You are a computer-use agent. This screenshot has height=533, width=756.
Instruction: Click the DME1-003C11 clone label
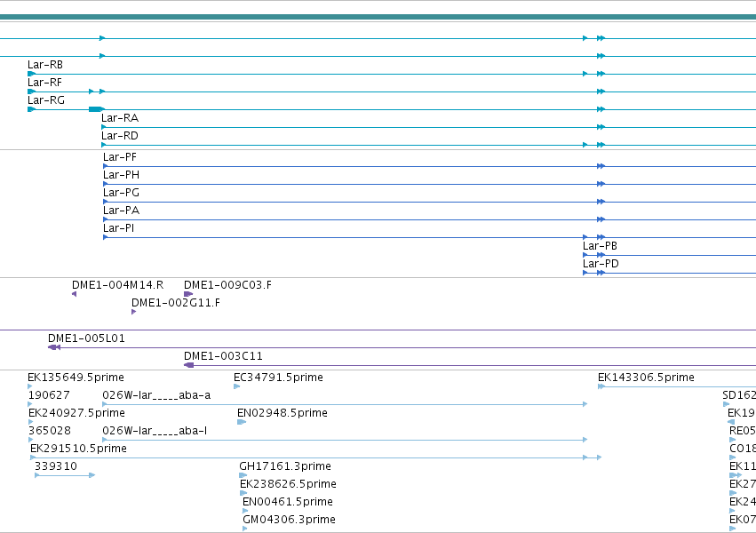click(223, 356)
